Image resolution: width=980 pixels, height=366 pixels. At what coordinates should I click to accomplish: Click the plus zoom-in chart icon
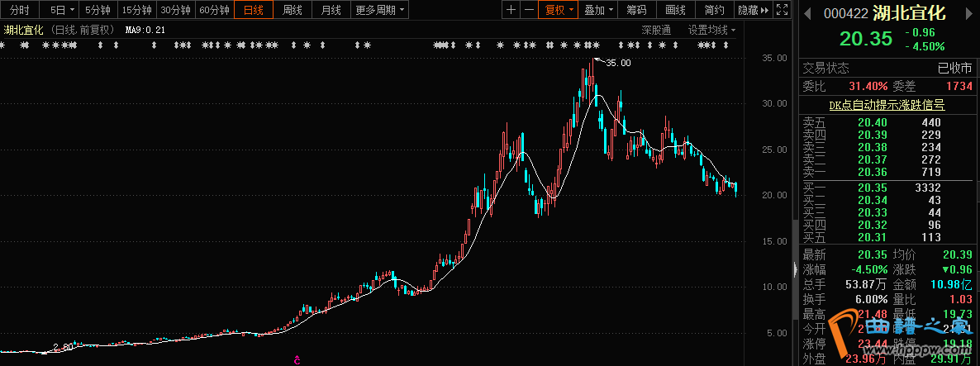coord(511,10)
